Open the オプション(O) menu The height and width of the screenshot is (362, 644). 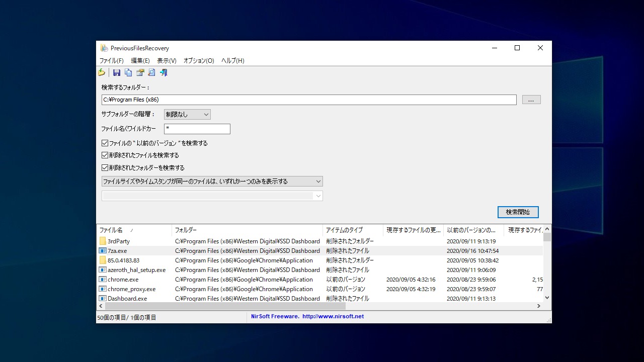click(199, 61)
